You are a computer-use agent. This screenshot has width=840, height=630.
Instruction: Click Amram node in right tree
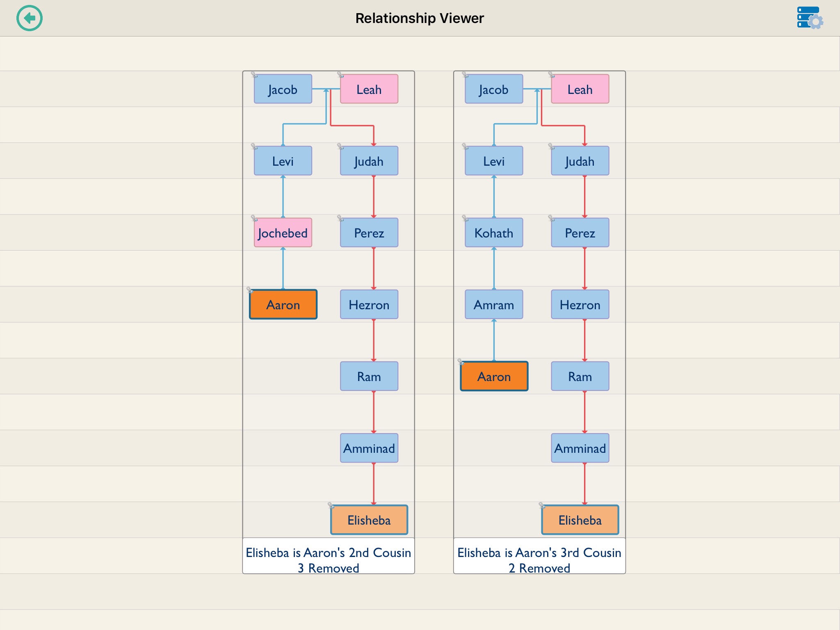point(495,304)
